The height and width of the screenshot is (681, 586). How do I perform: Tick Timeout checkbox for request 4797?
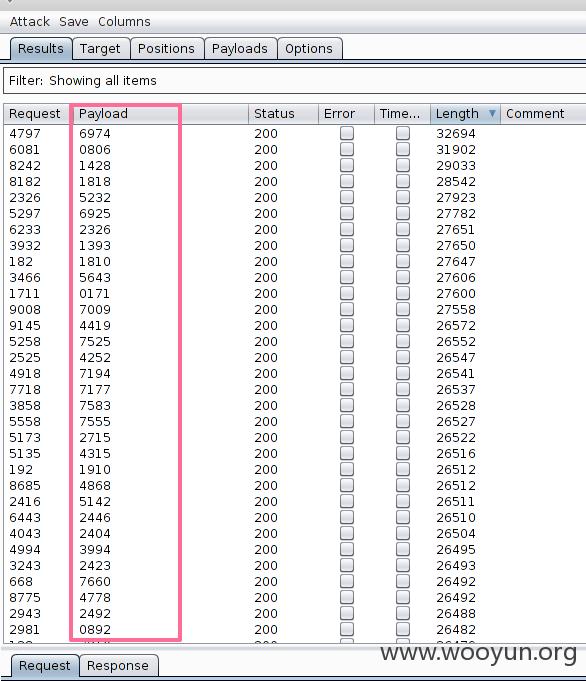click(403, 133)
